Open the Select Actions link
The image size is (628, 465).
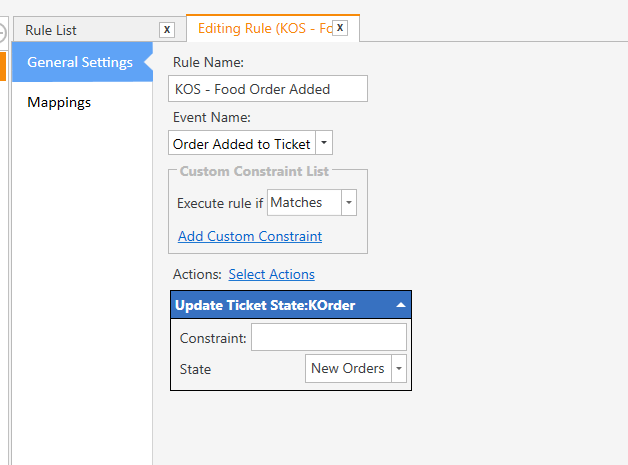271,274
